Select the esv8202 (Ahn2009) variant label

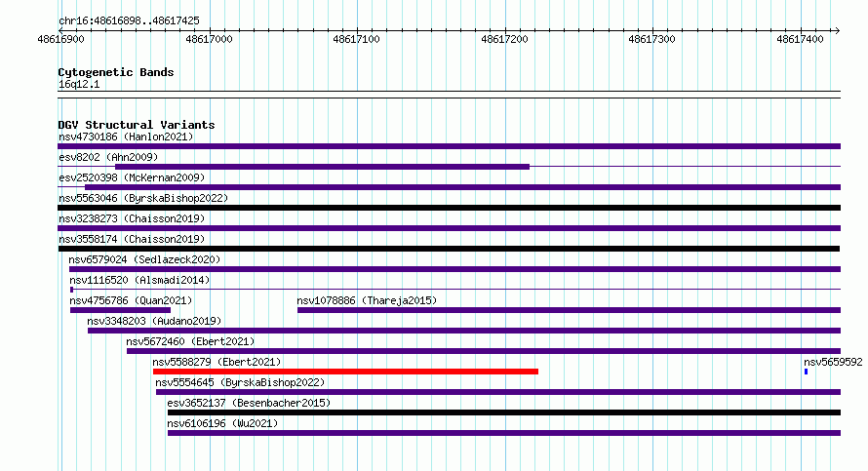pyautogui.click(x=108, y=157)
